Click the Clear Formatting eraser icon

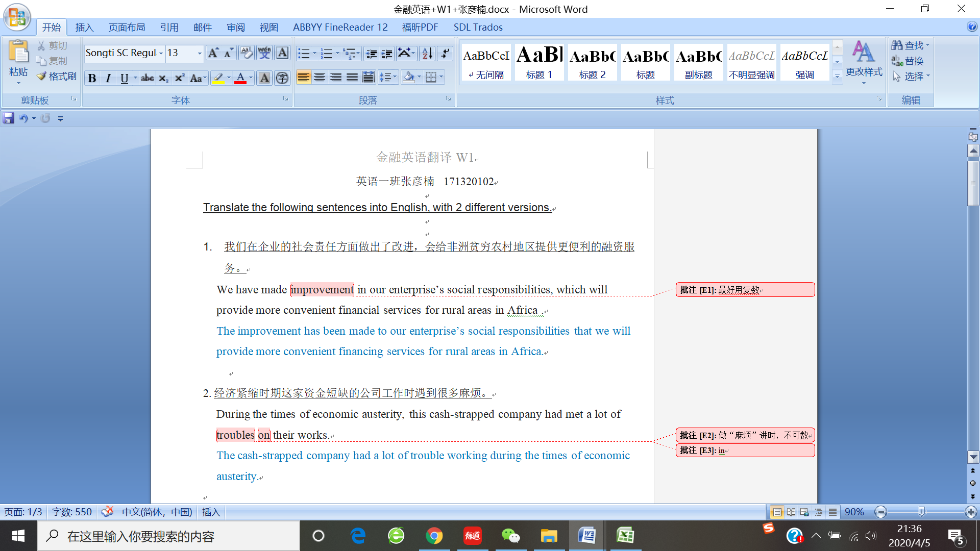click(246, 53)
